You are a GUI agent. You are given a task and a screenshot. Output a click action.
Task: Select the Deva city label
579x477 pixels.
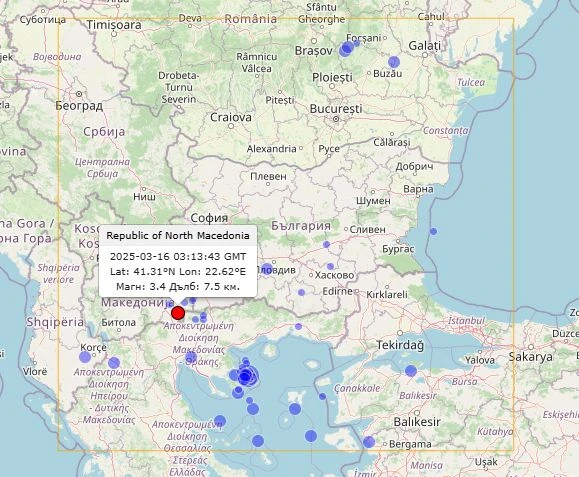point(190,18)
